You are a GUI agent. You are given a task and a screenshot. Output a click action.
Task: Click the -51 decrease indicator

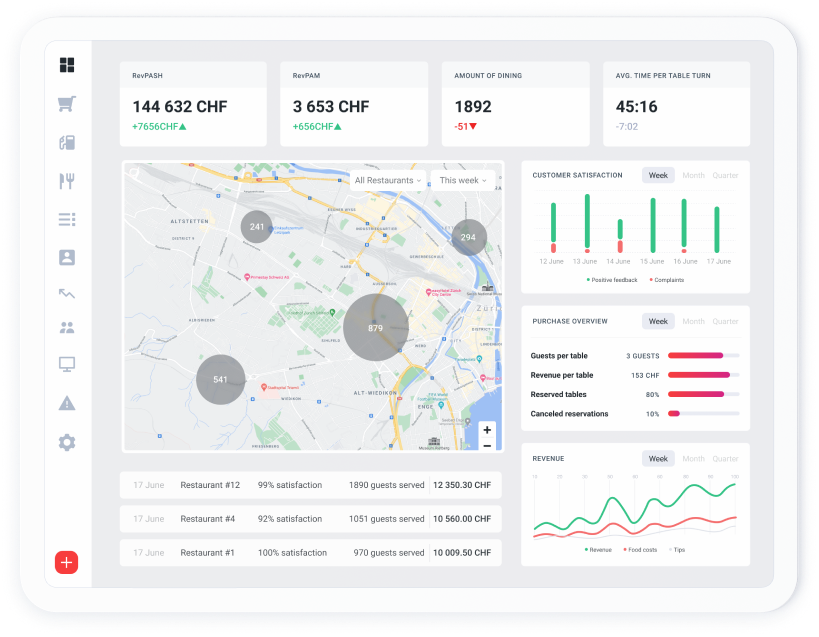(x=465, y=126)
